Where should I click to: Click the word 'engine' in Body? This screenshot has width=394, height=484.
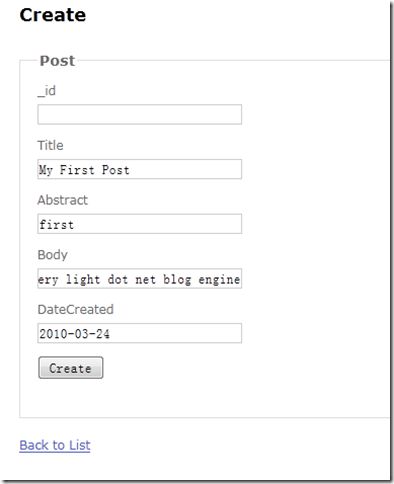(x=219, y=280)
